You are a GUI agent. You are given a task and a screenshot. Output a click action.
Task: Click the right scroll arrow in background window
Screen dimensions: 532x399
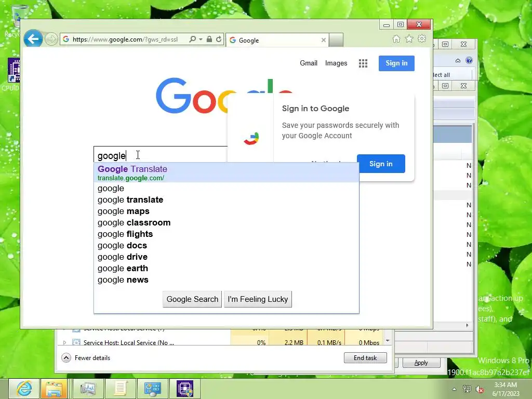click(467, 325)
